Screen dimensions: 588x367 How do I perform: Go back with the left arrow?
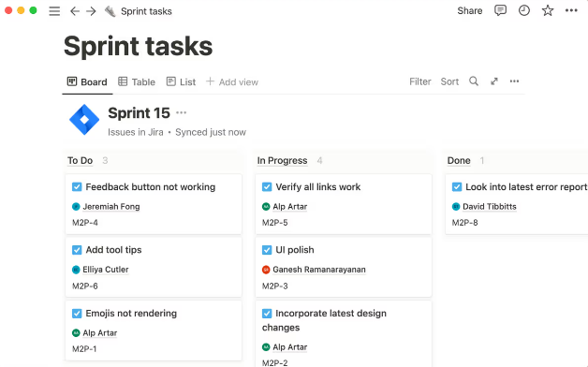coord(75,11)
